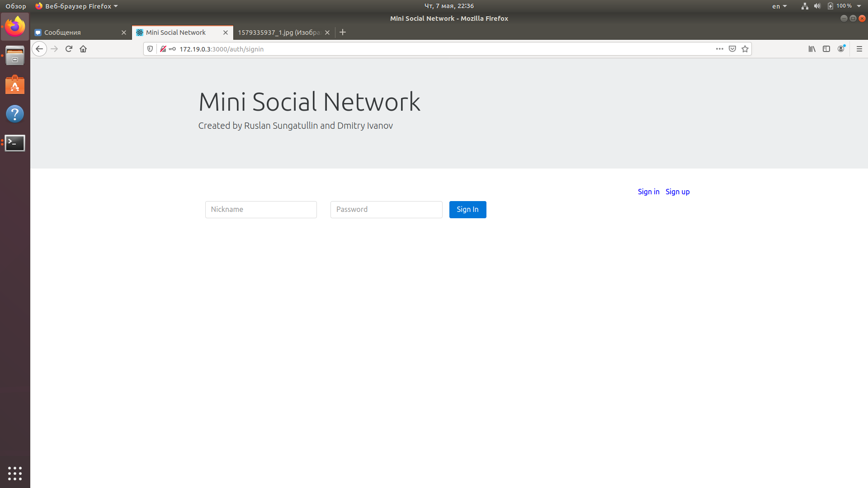
Task: Open the Sign up link
Action: click(x=677, y=192)
